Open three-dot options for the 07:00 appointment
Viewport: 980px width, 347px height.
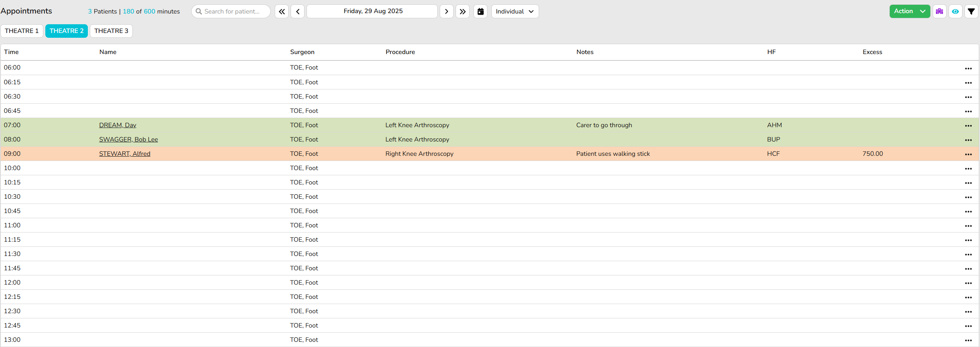968,126
